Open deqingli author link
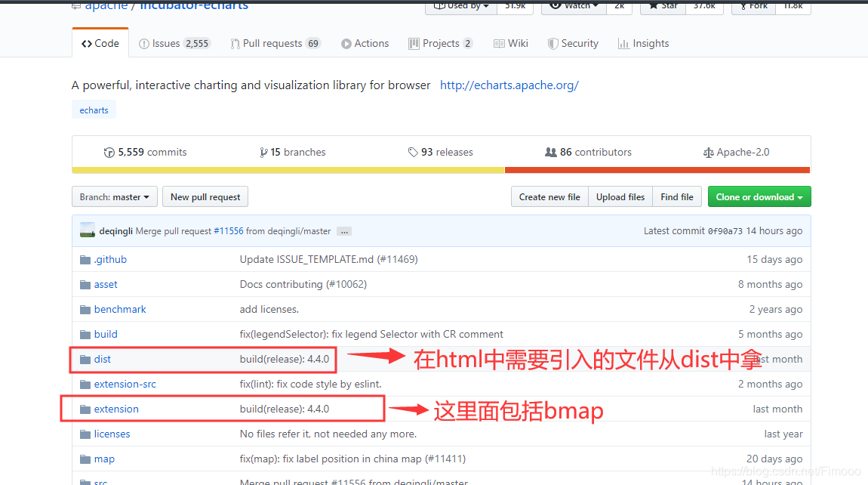 click(115, 231)
